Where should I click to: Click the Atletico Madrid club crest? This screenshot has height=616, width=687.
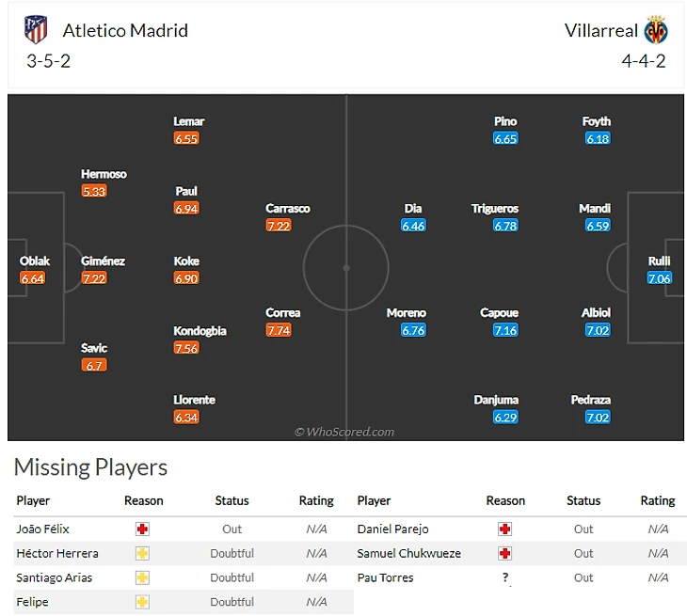pyautogui.click(x=36, y=30)
